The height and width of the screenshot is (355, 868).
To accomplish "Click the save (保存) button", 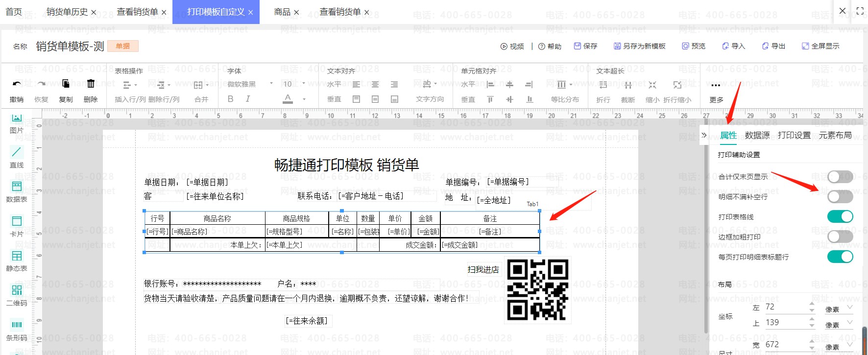I will 586,46.
